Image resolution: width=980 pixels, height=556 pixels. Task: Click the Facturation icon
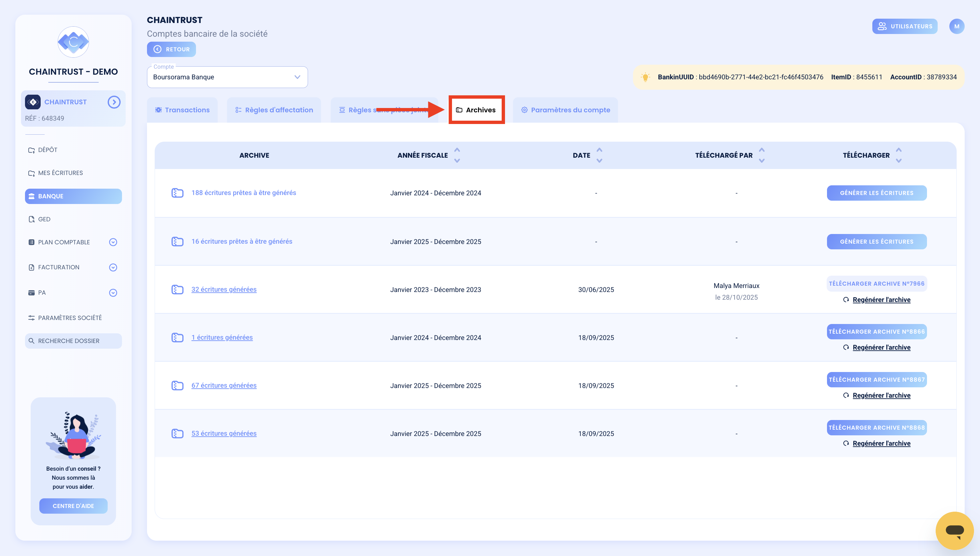tap(31, 267)
